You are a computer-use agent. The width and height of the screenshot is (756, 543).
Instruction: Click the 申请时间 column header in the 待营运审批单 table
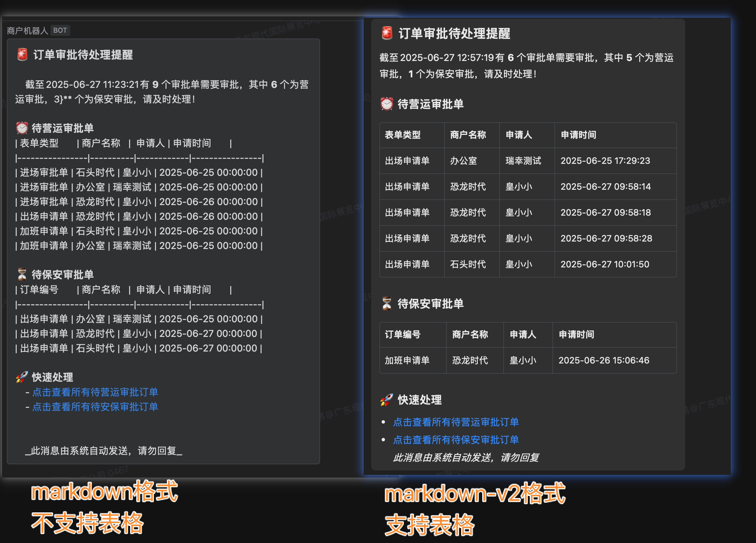point(578,135)
